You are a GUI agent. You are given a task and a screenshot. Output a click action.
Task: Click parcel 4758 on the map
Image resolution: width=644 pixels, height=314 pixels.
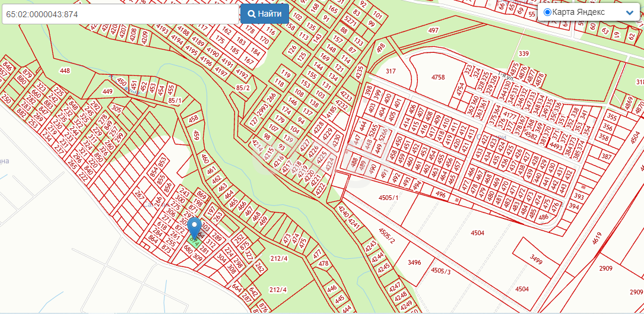(438, 77)
